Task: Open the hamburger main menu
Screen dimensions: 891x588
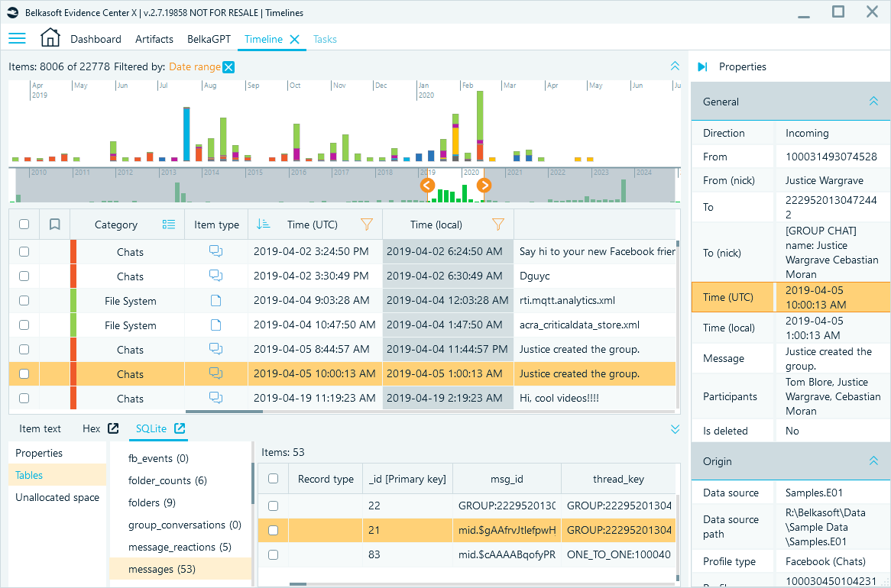Action: tap(17, 39)
